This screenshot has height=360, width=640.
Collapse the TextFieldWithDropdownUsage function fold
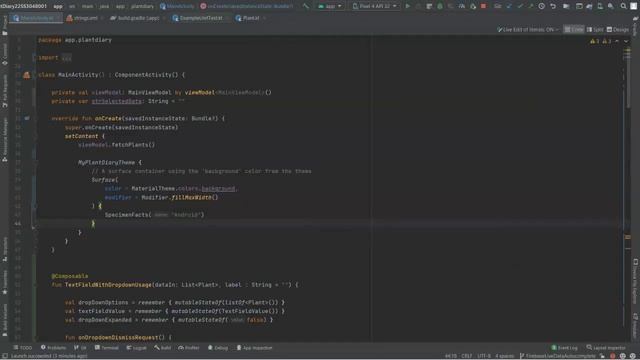[34, 285]
